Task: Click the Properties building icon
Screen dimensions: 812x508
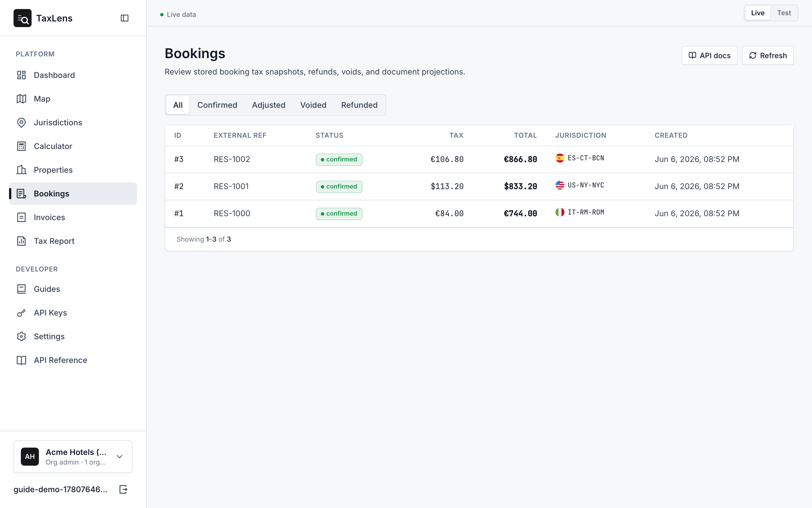Action: (x=21, y=170)
